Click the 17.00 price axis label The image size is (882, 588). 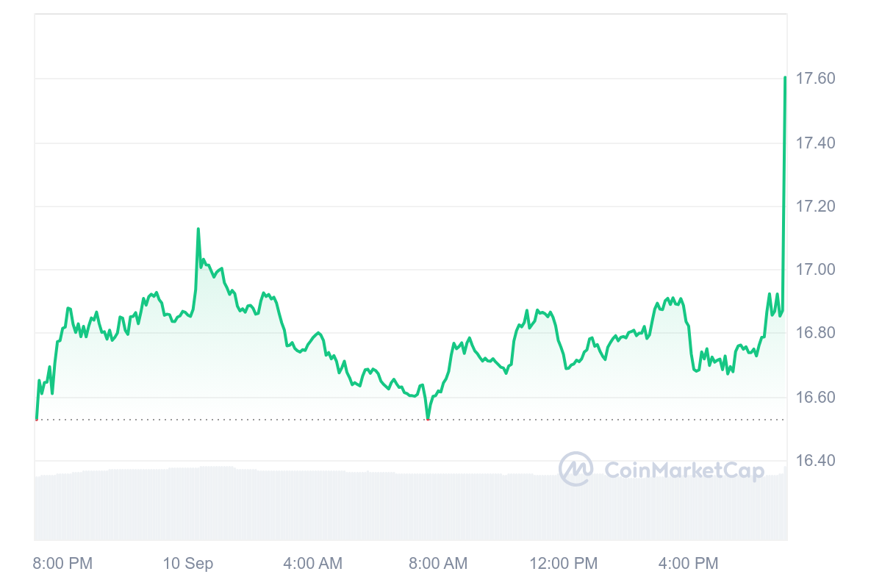coord(816,270)
